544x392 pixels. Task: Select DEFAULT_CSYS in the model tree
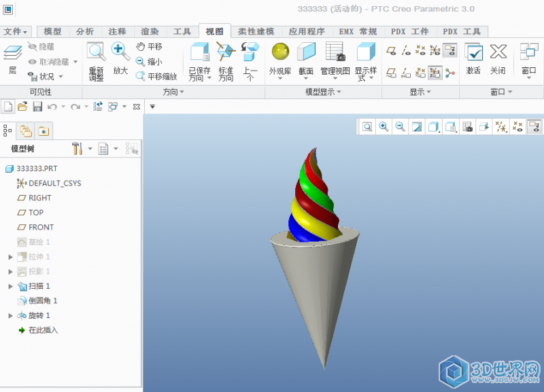tap(49, 183)
